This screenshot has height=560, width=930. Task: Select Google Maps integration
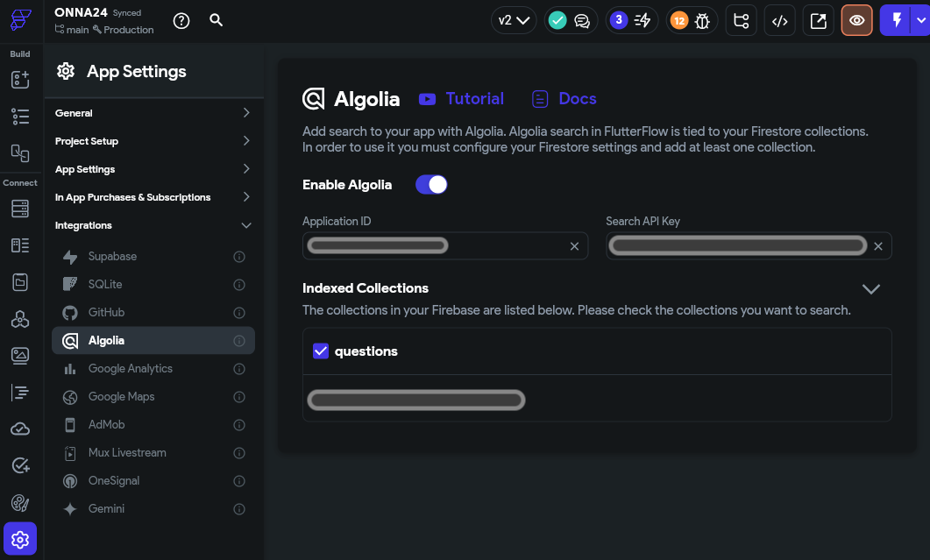[x=153, y=396]
